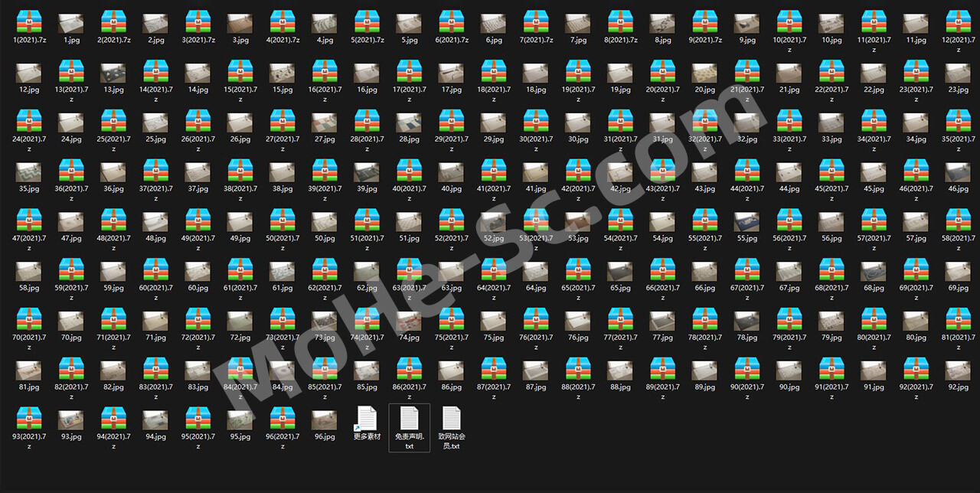The width and height of the screenshot is (980, 493).
Task: Click the 12(2021).7z archive file
Action: (x=959, y=22)
